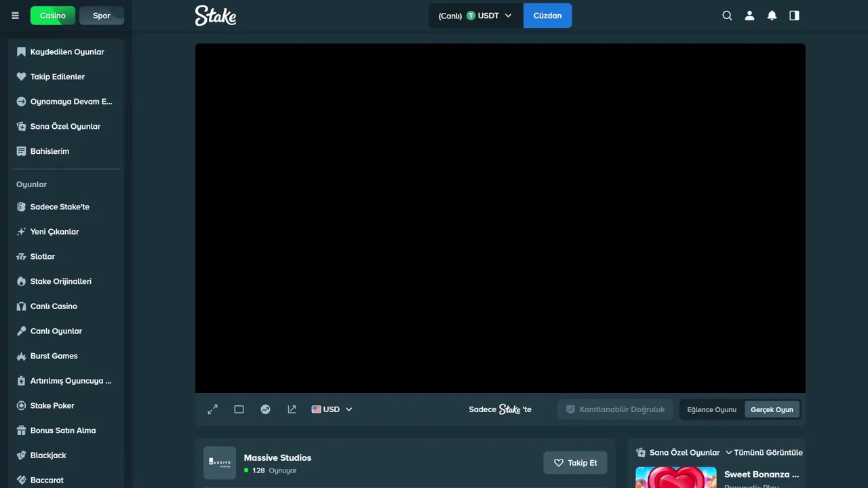Click the Yeni Çıkanlar sparkle icon
868x488 pixels.
(x=21, y=232)
